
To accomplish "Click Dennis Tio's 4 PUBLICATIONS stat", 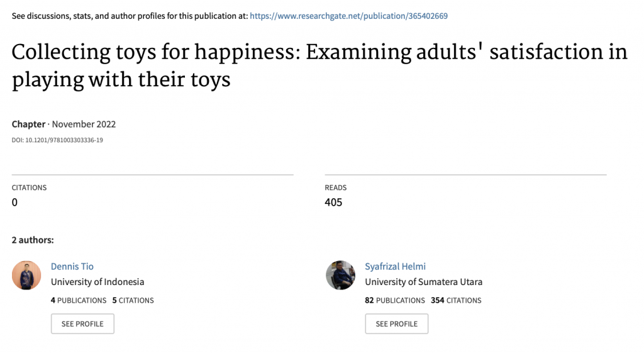I will (x=79, y=300).
